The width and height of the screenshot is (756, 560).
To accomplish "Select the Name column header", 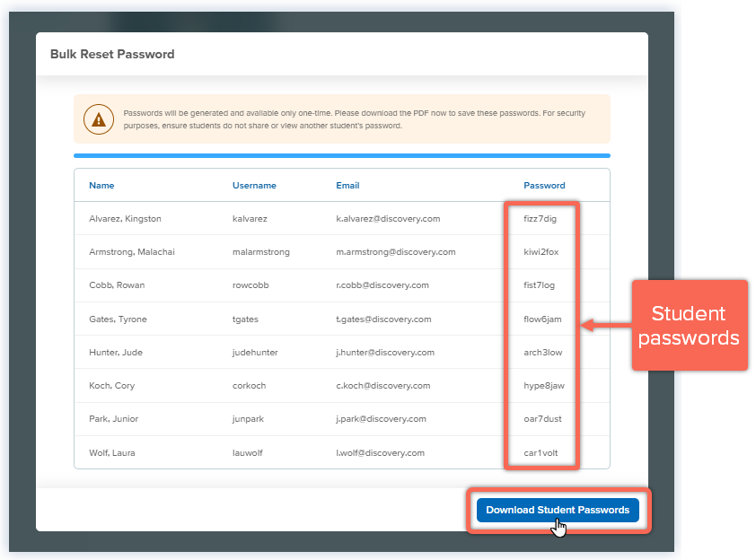I will coord(101,186).
